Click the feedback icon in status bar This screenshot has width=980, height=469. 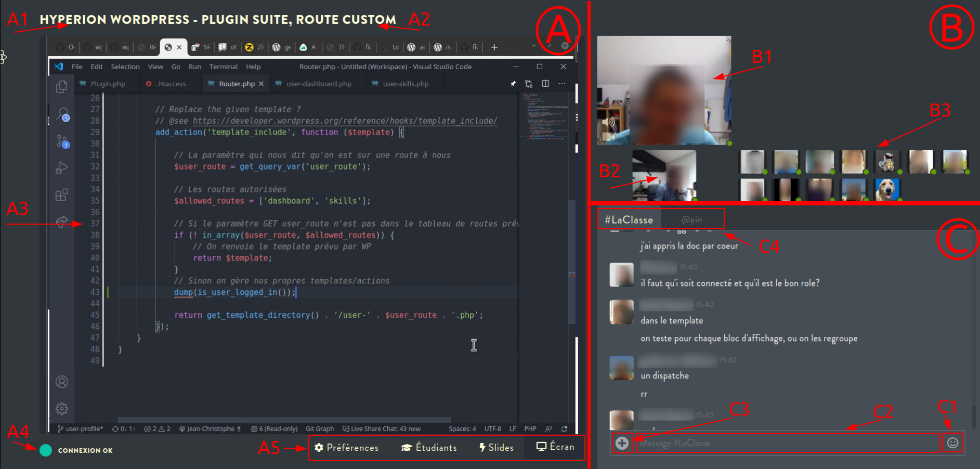[548, 429]
